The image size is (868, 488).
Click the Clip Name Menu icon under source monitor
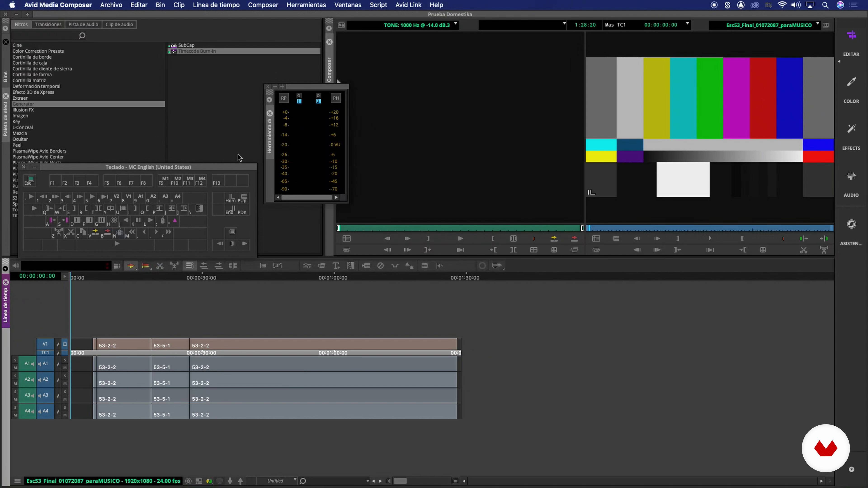tap(346, 239)
